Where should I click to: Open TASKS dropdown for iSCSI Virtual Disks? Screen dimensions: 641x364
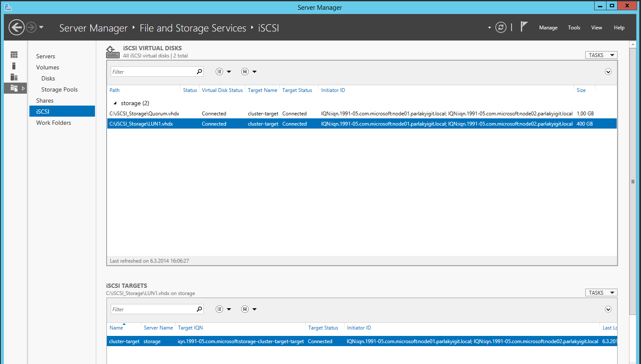[x=601, y=55]
